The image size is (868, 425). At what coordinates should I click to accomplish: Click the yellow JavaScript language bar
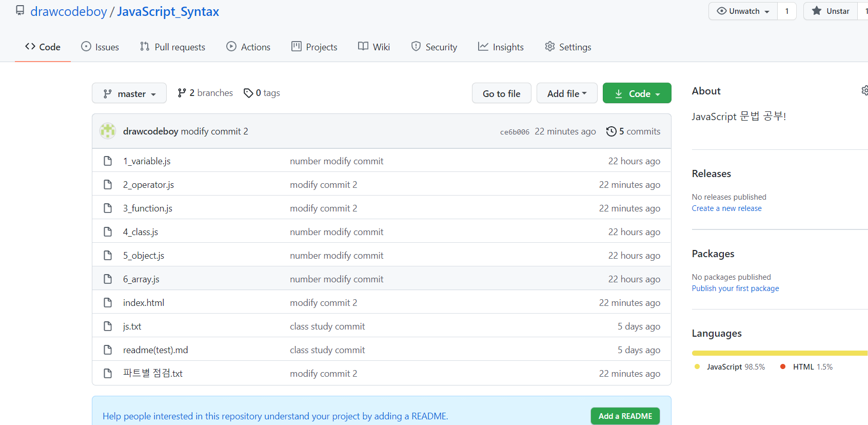point(779,353)
